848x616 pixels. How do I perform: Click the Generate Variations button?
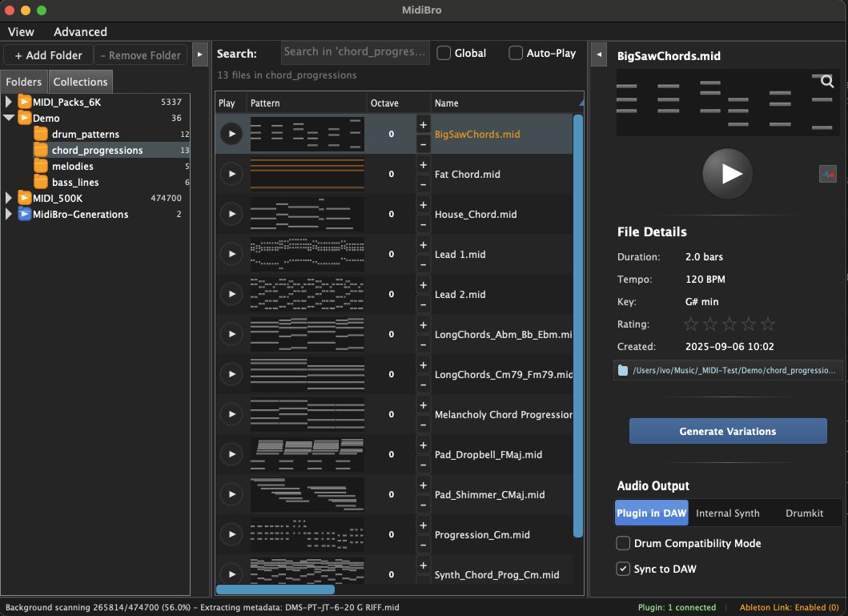[727, 431]
